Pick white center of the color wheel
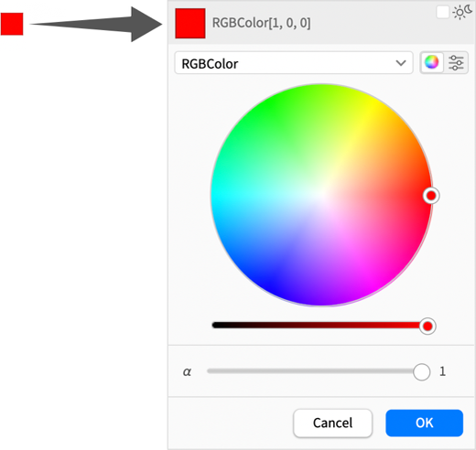The image size is (476, 450). (x=321, y=195)
